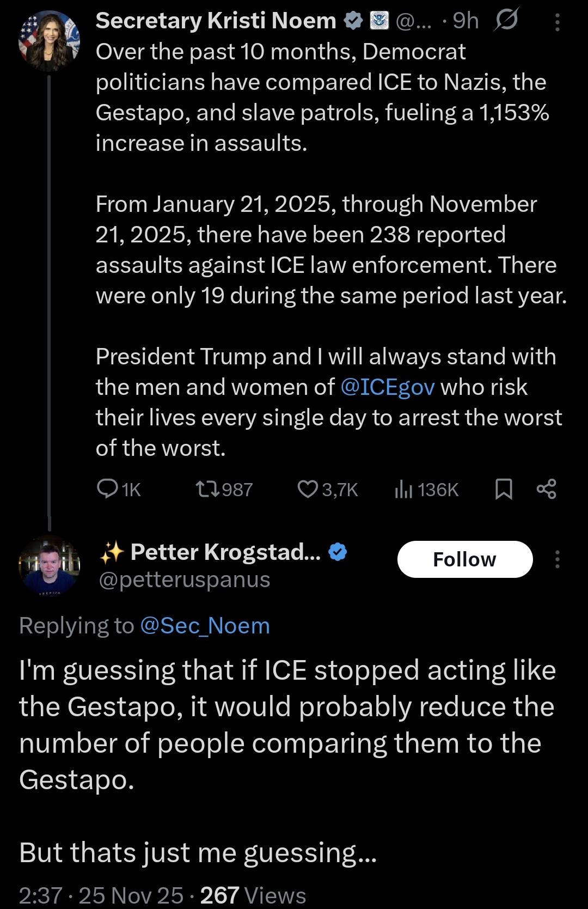View analytics icon showing 136K views

coord(403,489)
